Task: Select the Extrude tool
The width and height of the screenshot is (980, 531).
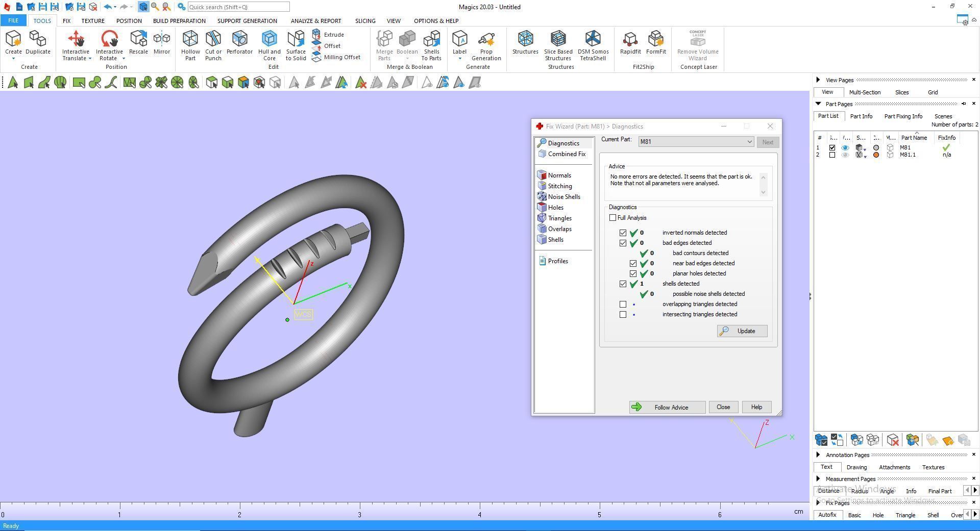Action: pyautogui.click(x=328, y=35)
